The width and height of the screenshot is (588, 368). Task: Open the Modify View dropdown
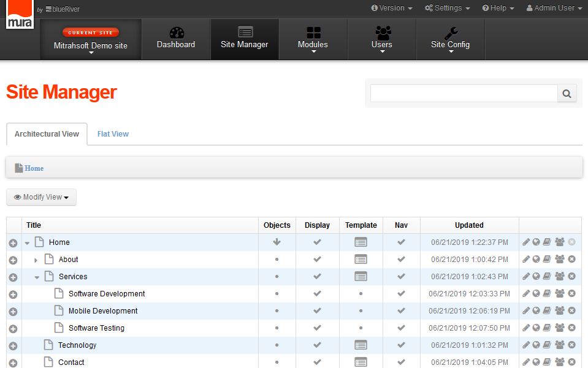point(40,197)
